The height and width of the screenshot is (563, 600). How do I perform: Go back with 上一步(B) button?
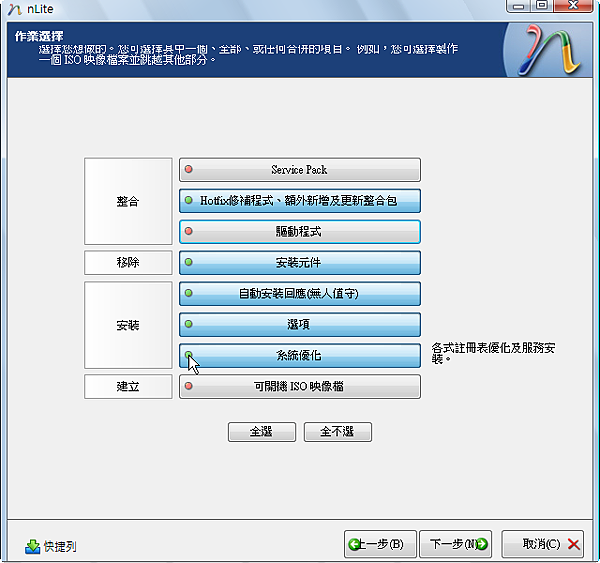click(x=380, y=544)
